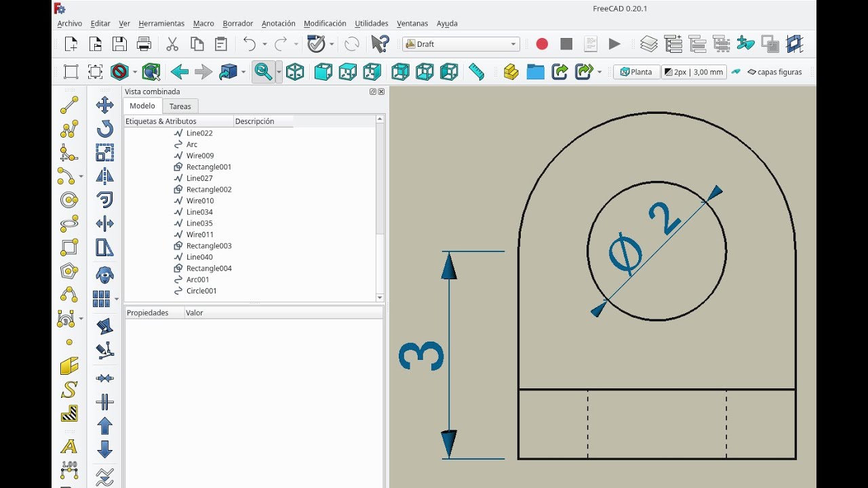
Task: Select the Scale tool
Action: click(x=104, y=152)
